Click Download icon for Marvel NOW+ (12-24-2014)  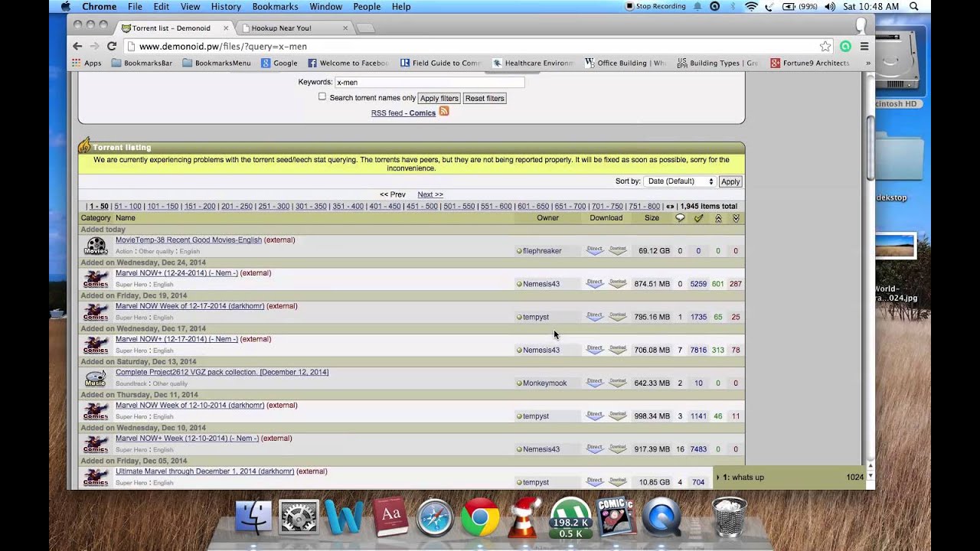click(x=618, y=282)
